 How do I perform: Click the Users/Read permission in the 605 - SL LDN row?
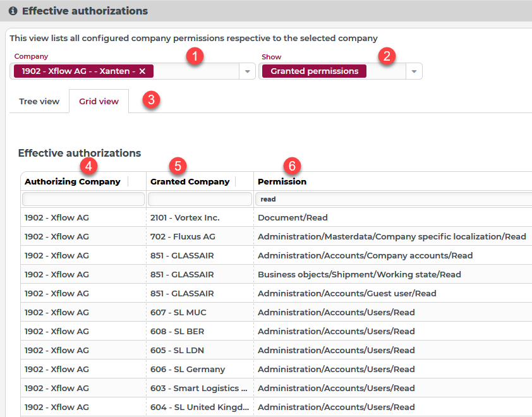(336, 351)
